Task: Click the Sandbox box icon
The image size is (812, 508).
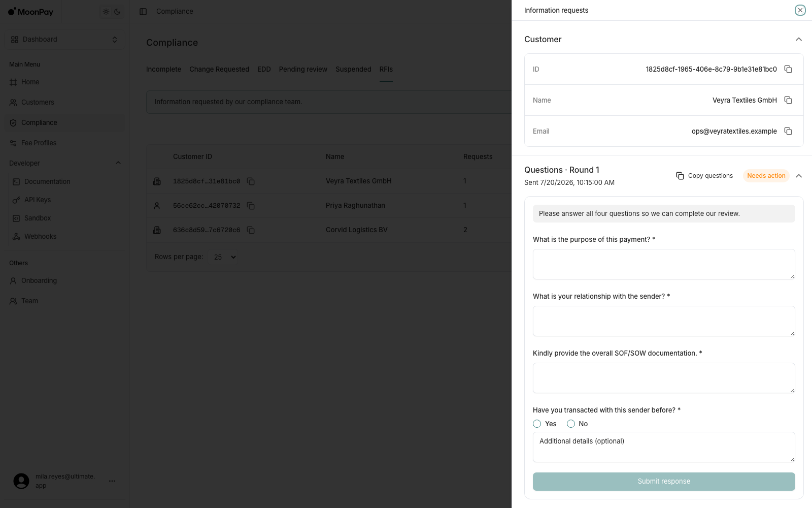Action: pyautogui.click(x=16, y=218)
